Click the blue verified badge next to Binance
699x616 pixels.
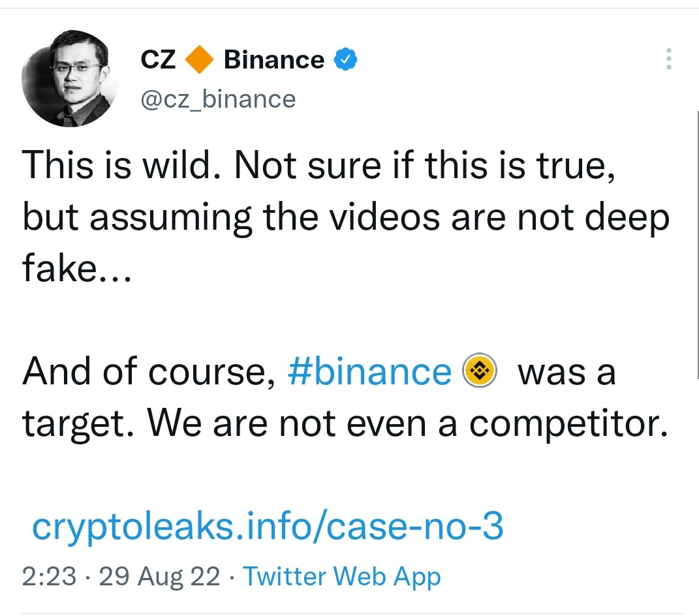pyautogui.click(x=344, y=59)
